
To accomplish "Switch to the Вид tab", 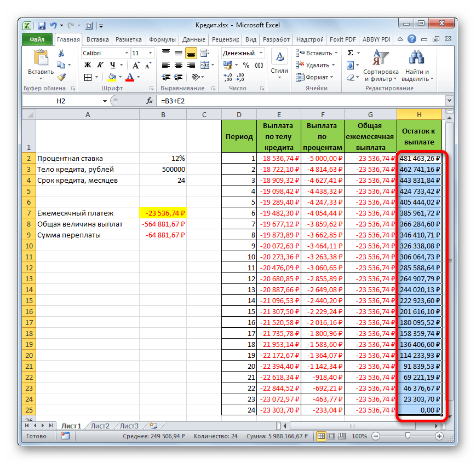I will point(251,39).
